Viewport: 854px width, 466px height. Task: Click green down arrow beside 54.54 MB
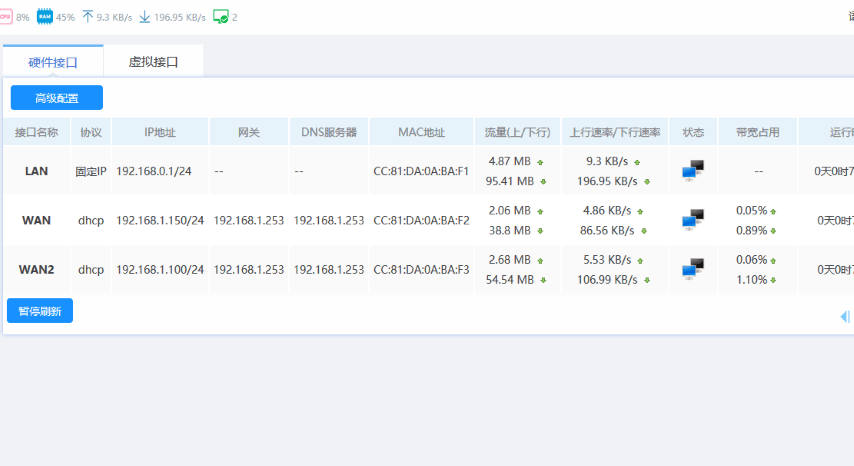pos(543,280)
